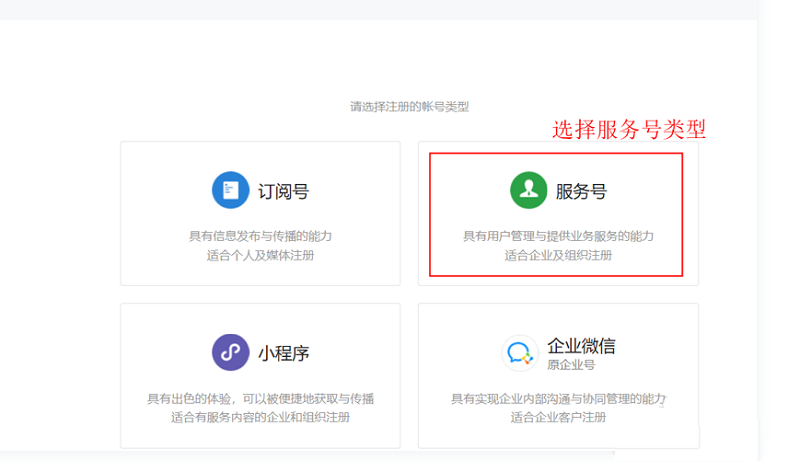Image resolution: width=800 pixels, height=472 pixels.
Task: Click text 适合企业及组织注册
Action: [558, 255]
